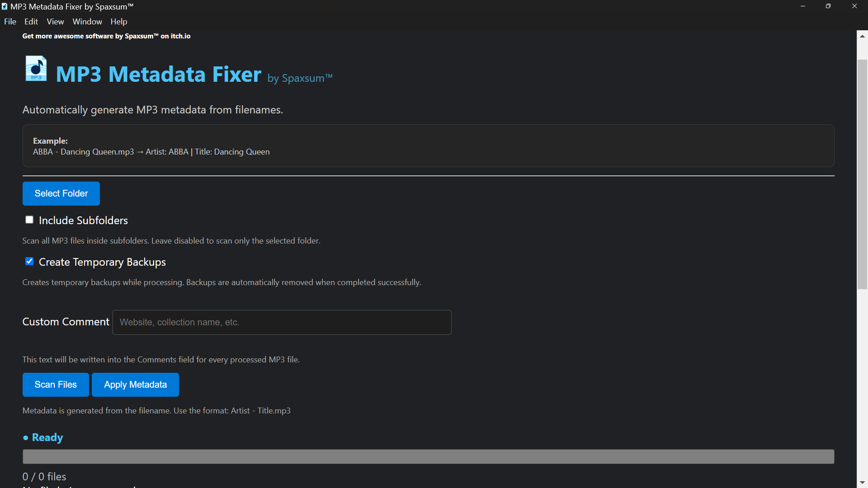Click the 'This text will be written' note
868x488 pixels.
(x=161, y=360)
